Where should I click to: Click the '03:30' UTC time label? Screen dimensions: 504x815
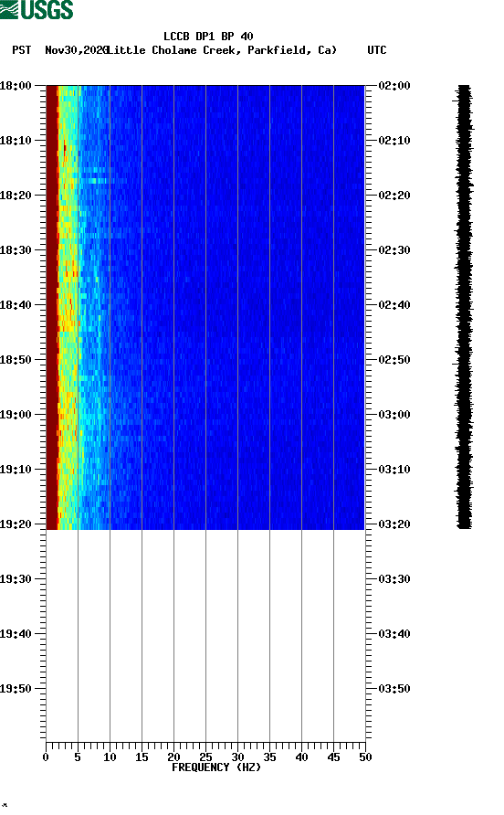pos(394,579)
